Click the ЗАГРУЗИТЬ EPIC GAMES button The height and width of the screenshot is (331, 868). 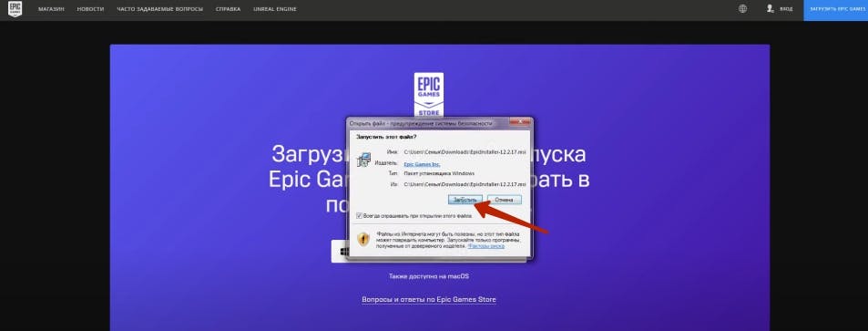[836, 10]
